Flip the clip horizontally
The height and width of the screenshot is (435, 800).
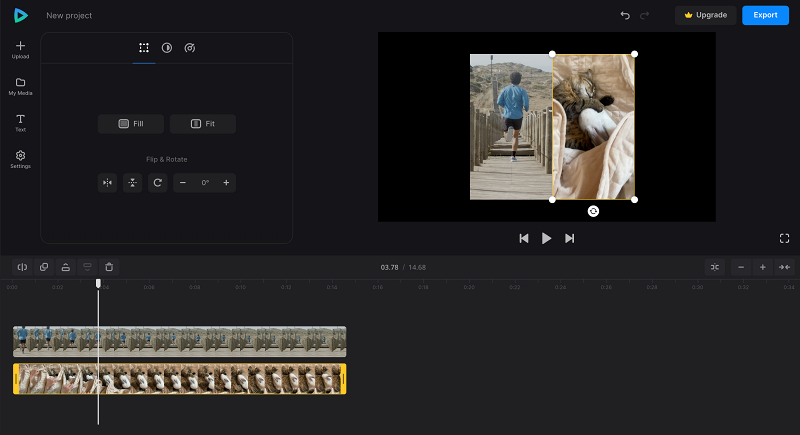108,183
